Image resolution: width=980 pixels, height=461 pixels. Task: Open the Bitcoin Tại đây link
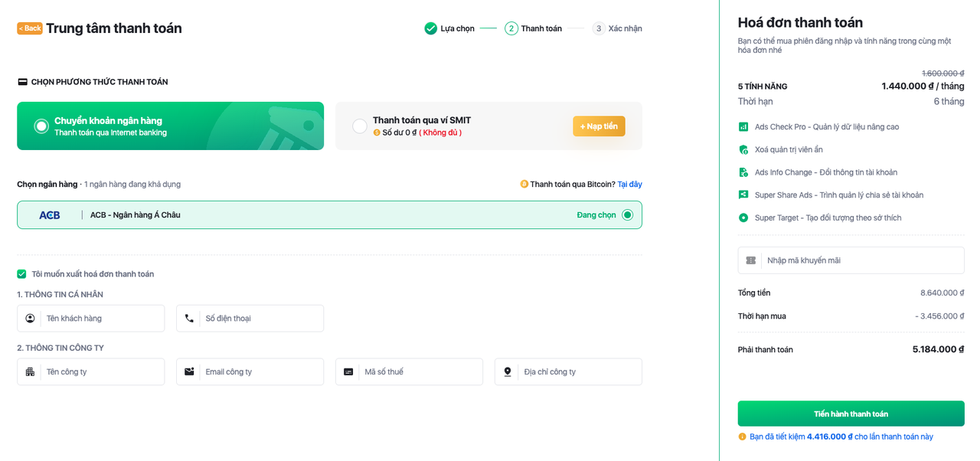pos(629,185)
